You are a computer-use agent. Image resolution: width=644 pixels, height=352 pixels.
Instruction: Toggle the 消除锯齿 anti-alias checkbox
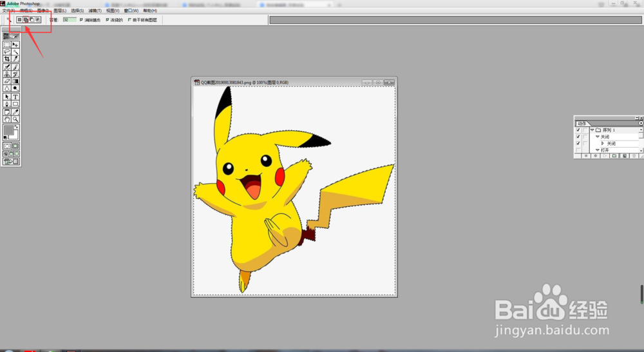(x=81, y=20)
